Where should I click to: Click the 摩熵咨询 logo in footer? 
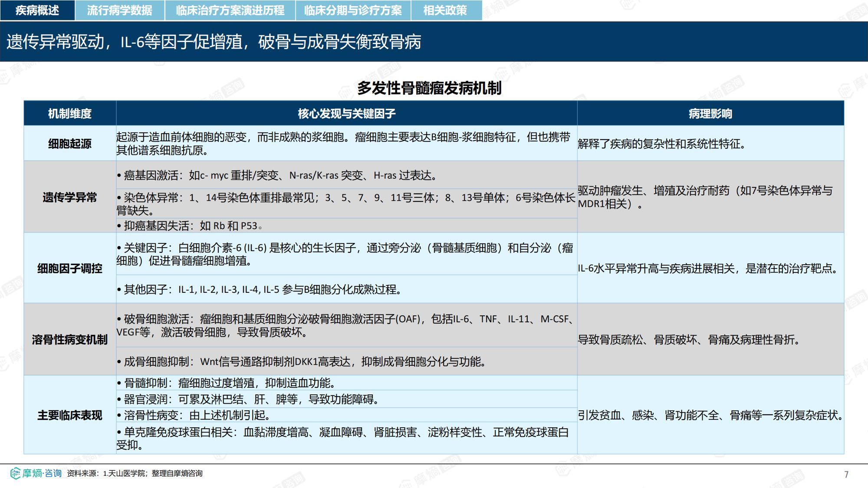point(36,473)
